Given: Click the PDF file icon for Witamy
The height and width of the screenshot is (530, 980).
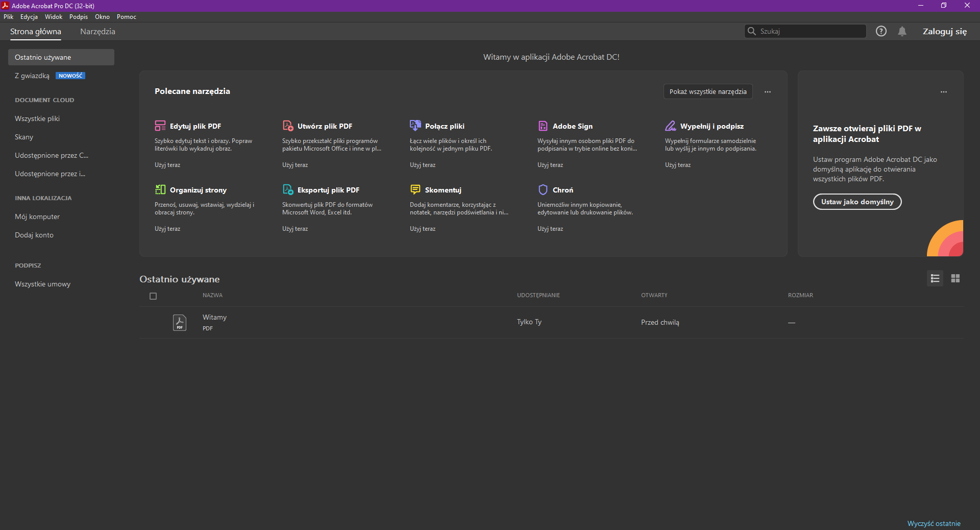Looking at the screenshot, I should (x=180, y=322).
